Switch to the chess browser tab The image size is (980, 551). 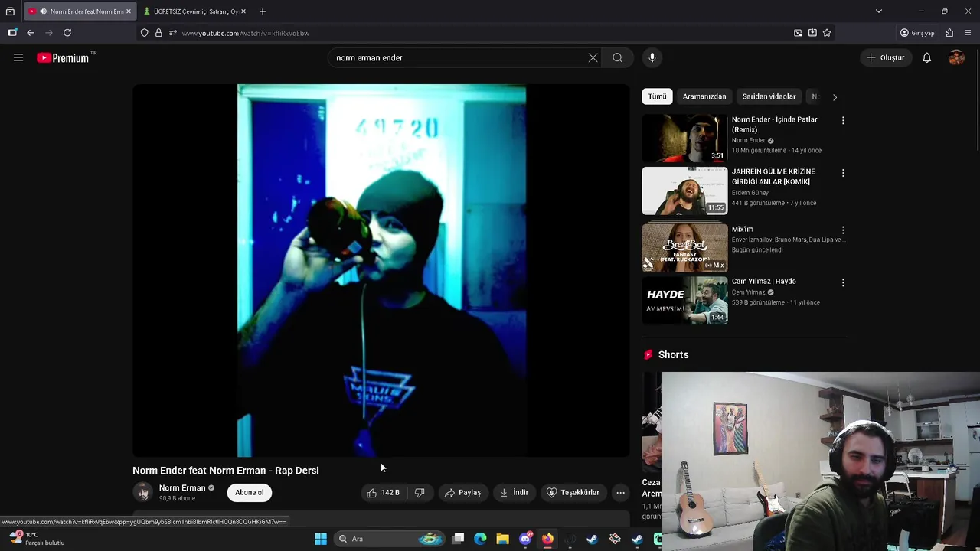point(194,11)
